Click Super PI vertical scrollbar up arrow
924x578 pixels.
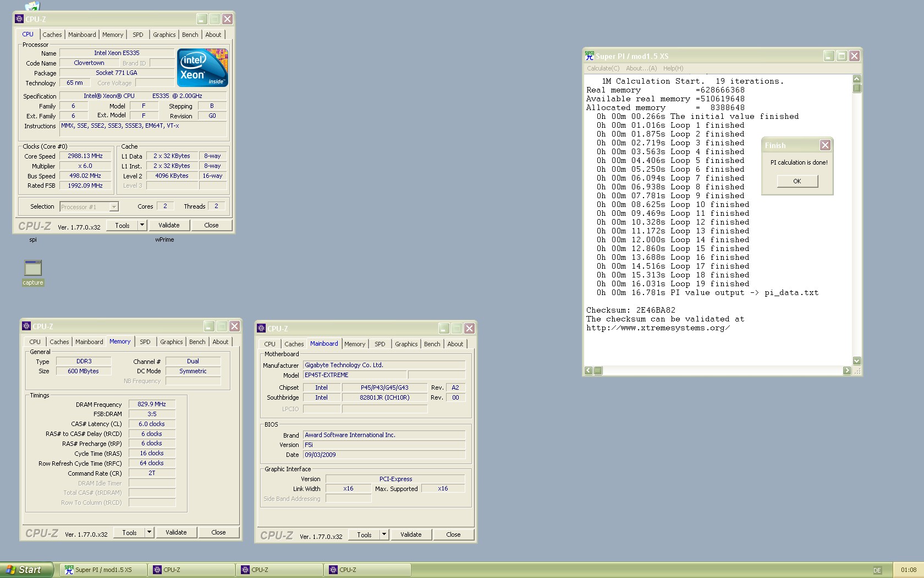pyautogui.click(x=857, y=79)
